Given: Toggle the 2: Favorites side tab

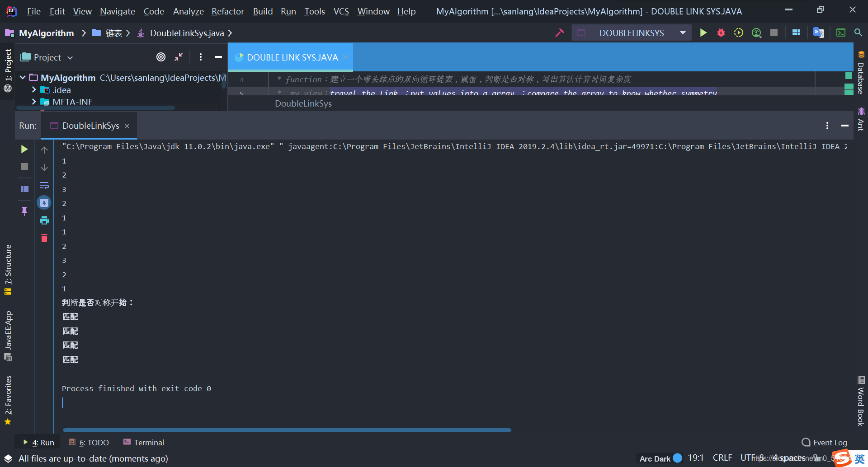Looking at the screenshot, I should [x=8, y=400].
